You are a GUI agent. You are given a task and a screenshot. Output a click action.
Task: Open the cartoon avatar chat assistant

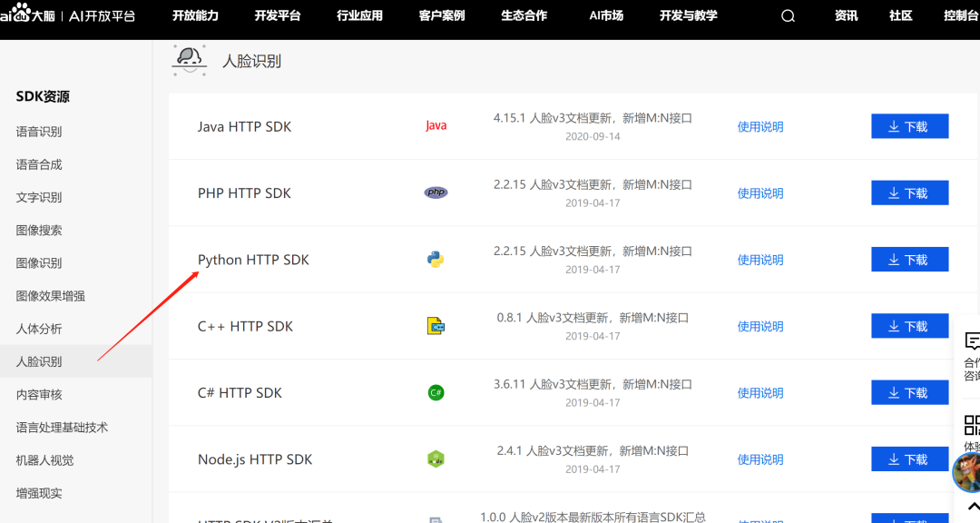[966, 473]
